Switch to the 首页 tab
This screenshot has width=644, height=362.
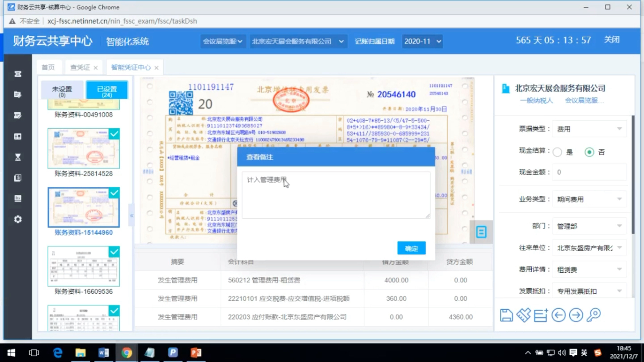tap(48, 67)
